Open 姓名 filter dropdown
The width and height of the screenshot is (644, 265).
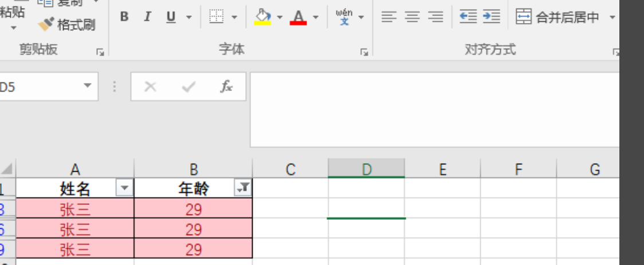coord(125,188)
